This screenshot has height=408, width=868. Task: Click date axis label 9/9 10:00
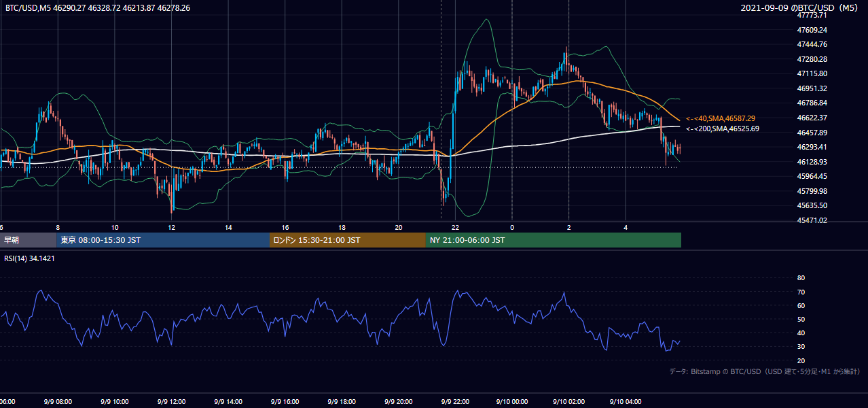pos(115,402)
